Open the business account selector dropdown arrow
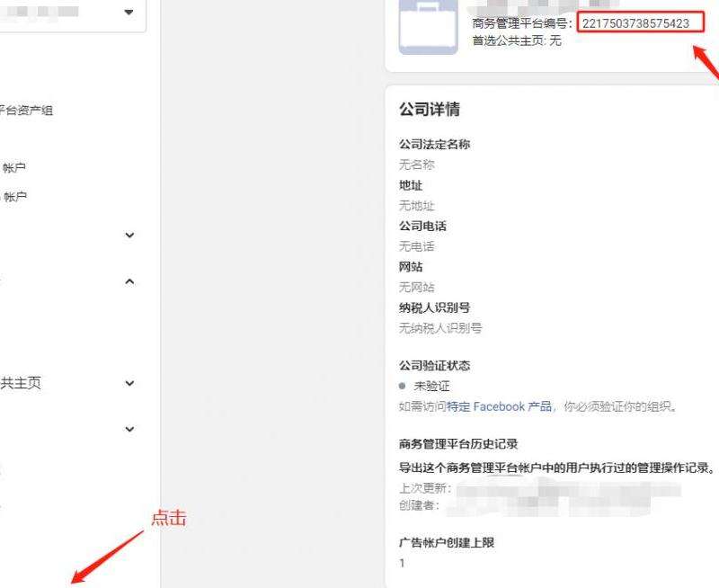719x588 pixels. tap(129, 13)
